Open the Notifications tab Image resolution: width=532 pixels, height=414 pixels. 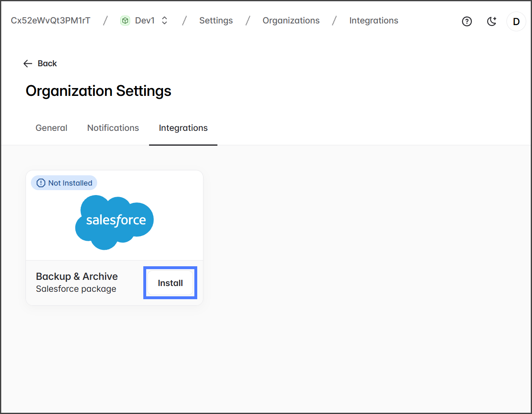[x=113, y=128]
